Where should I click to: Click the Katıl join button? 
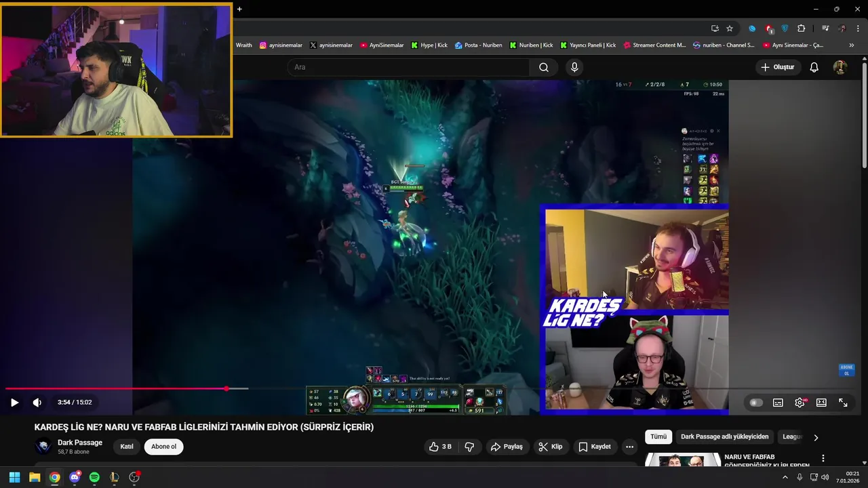tap(127, 447)
